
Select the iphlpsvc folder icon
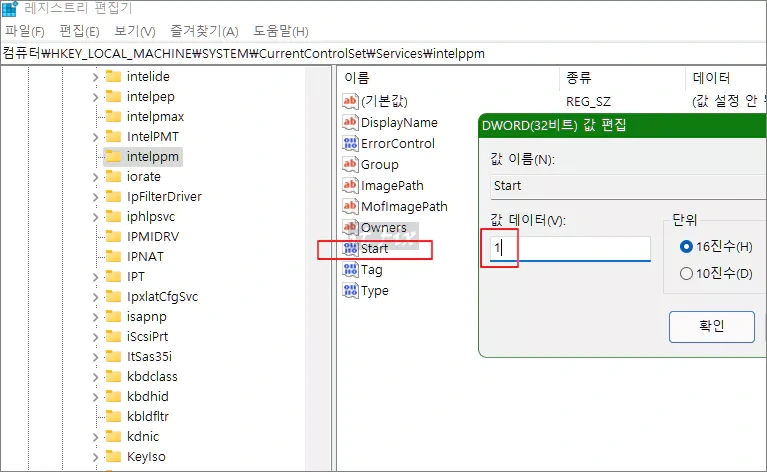113,217
